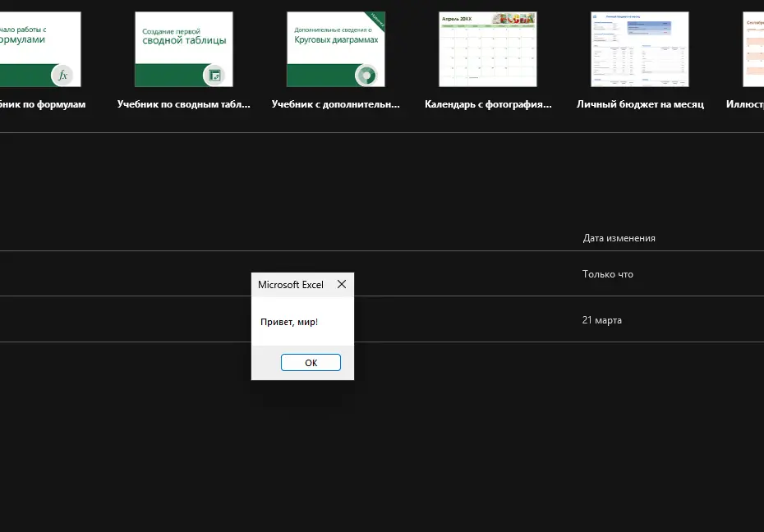Click the pivot table icon on the second template
The width and height of the screenshot is (764, 532).
[x=214, y=75]
